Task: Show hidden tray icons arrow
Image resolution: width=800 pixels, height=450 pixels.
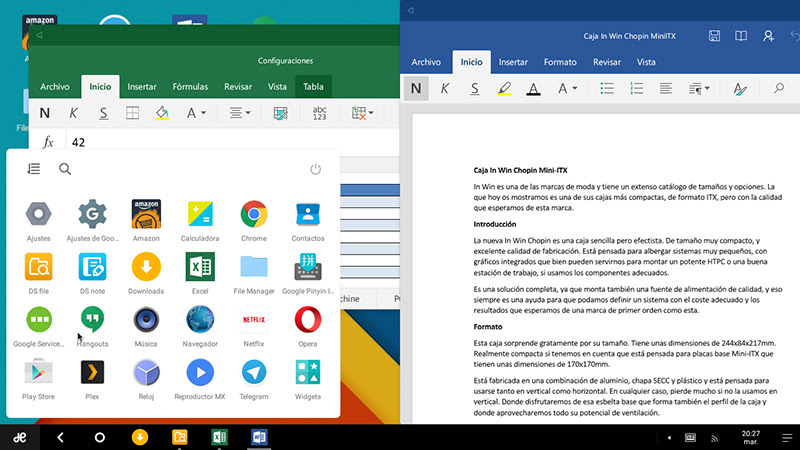Action: [x=669, y=437]
